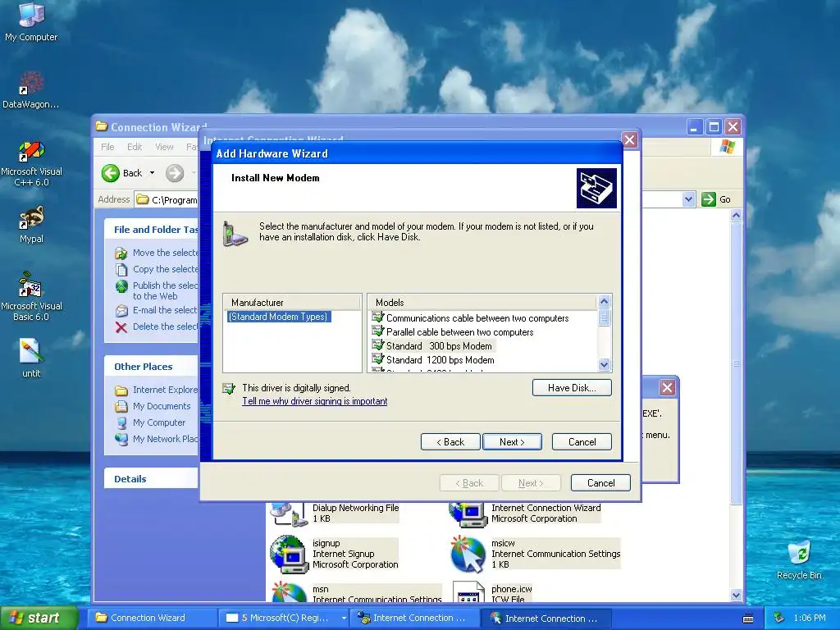Open the Address bar dropdown arrow

(x=688, y=199)
